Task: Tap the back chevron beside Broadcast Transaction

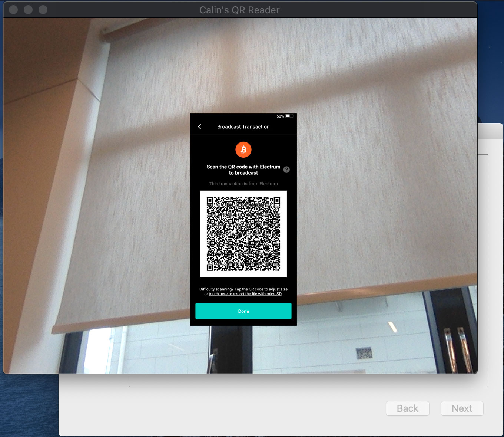Action: [199, 127]
